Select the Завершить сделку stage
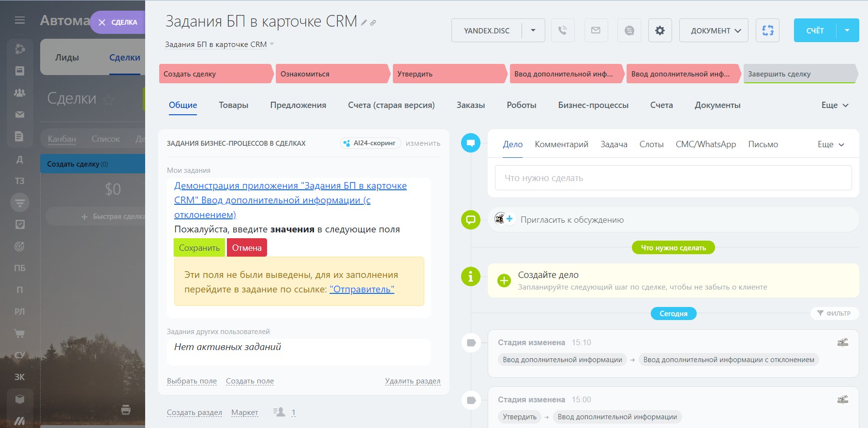The height and width of the screenshot is (428, 868). pos(799,74)
